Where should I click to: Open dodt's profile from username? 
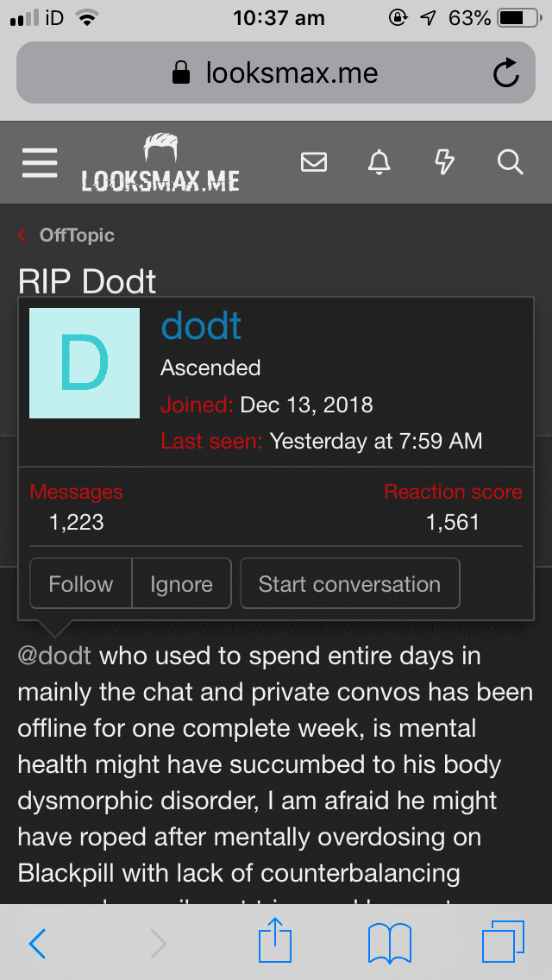pos(201,326)
